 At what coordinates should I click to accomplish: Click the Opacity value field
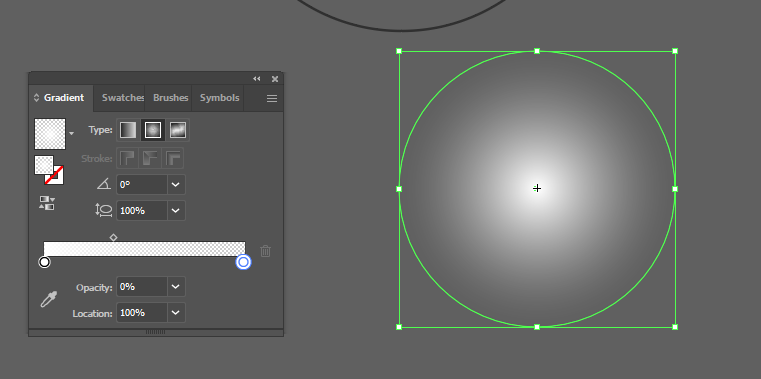pos(142,287)
